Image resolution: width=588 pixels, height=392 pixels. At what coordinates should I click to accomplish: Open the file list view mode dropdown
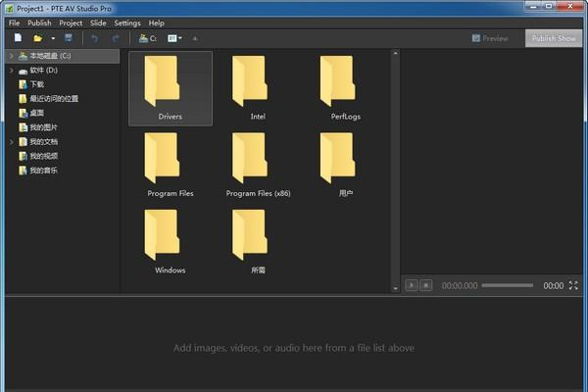[x=174, y=38]
